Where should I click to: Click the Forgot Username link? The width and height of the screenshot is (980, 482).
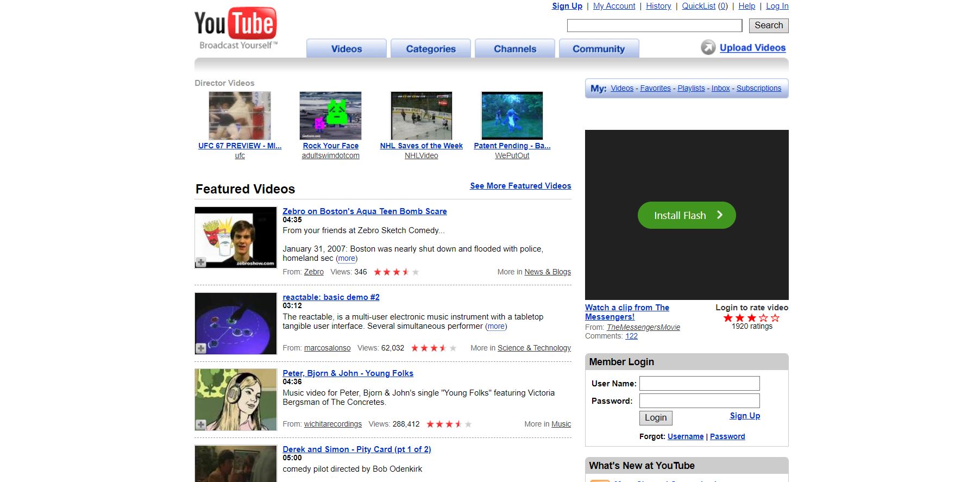[686, 436]
